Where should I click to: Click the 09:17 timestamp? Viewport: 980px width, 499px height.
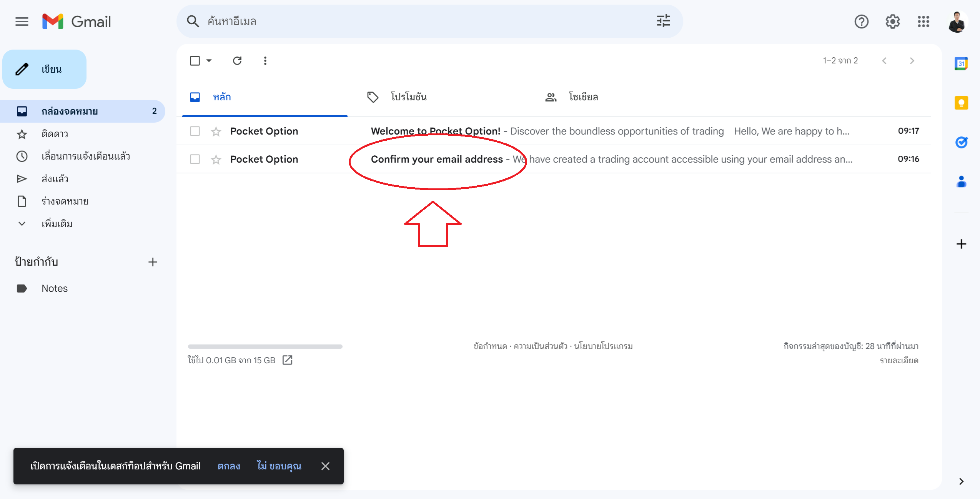coord(908,131)
